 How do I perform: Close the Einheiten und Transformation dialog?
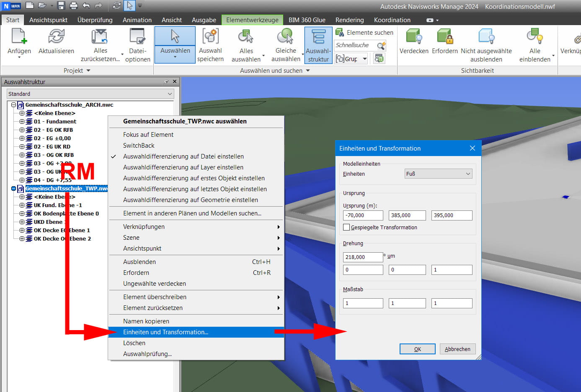(x=473, y=148)
